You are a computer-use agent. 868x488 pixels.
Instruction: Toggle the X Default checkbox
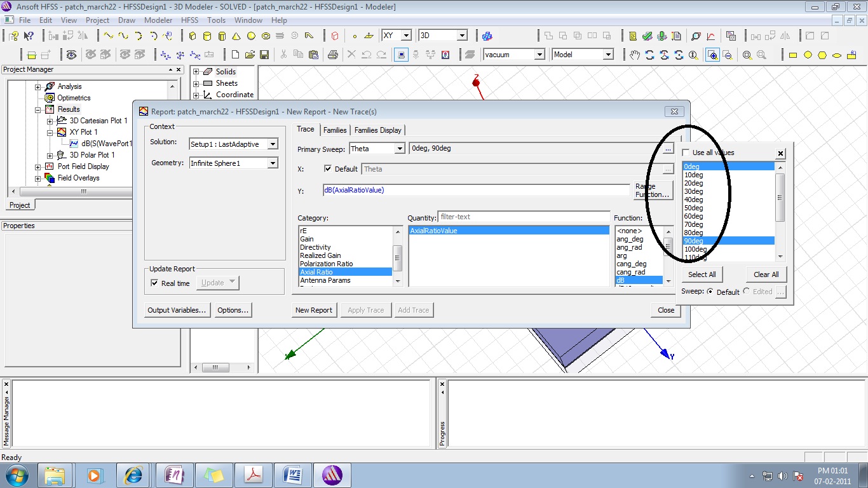328,169
